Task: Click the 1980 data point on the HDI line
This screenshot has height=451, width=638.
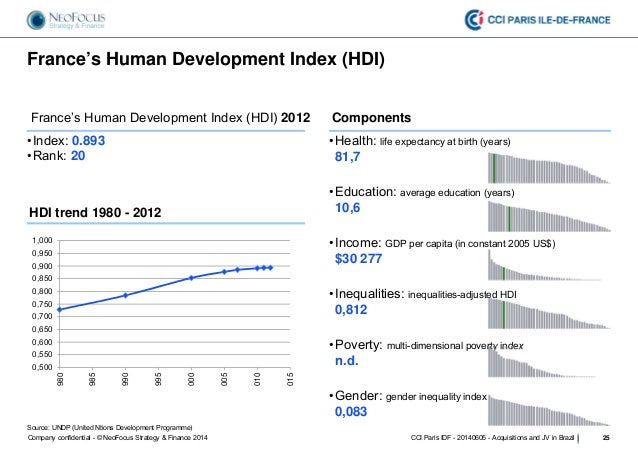Action: pos(59,310)
